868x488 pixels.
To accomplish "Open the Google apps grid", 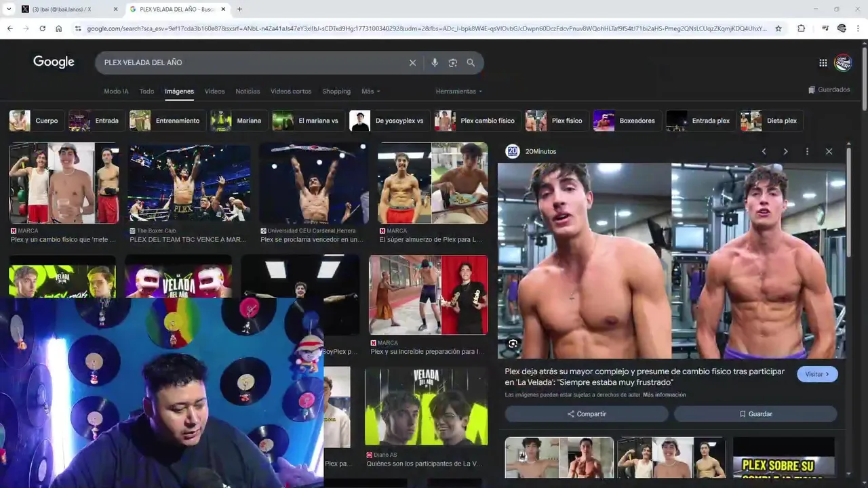I will pos(823,62).
